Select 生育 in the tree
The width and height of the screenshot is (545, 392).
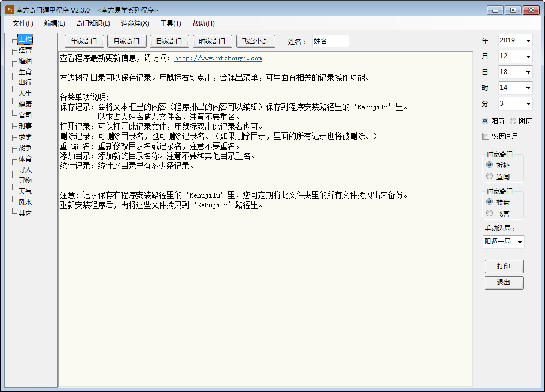(x=25, y=72)
